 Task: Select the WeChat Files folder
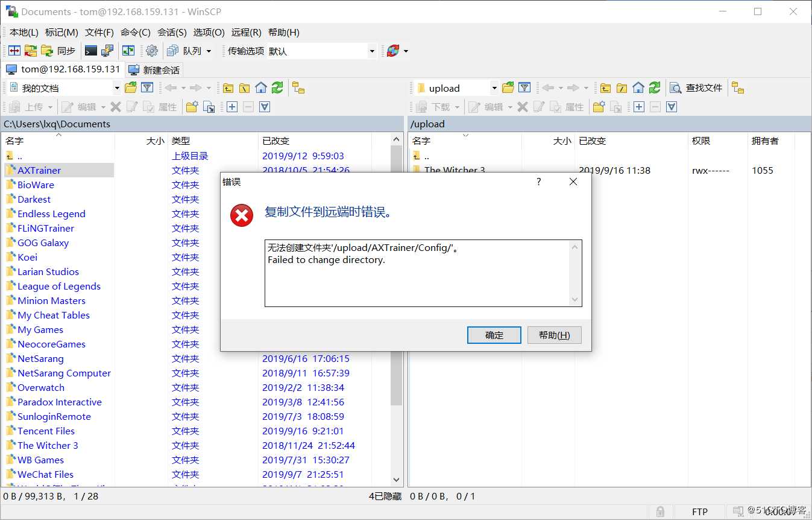click(x=45, y=475)
